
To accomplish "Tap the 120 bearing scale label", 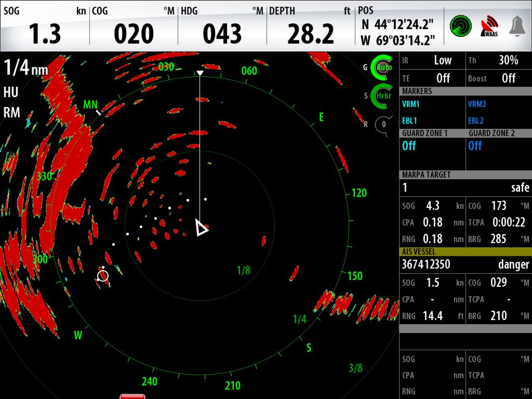I will [x=359, y=193].
